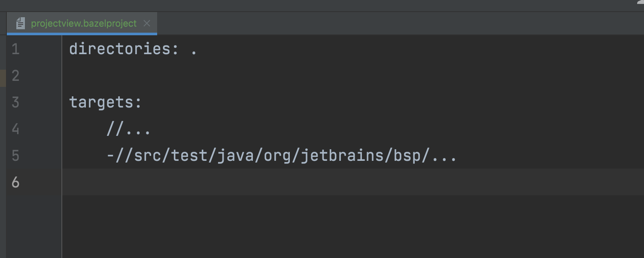Close the projectview.bazelproject tab
Image resolution: width=644 pixels, height=258 pixels.
tap(147, 23)
